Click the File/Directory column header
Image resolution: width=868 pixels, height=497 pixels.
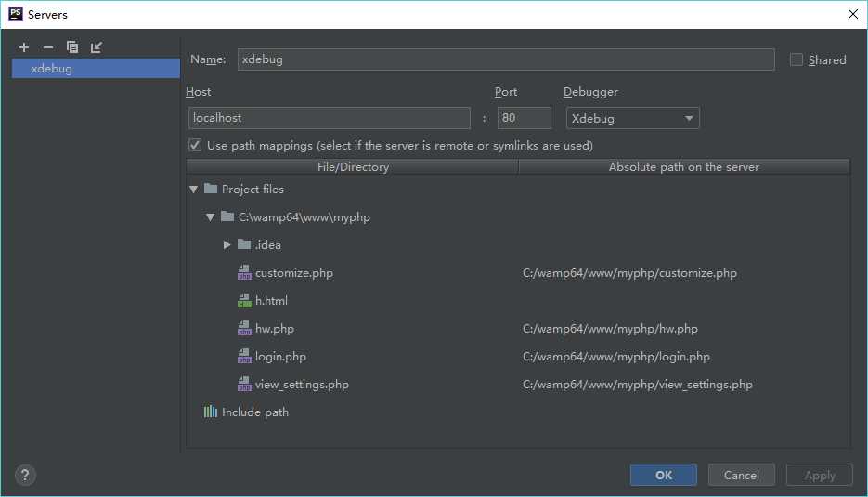pyautogui.click(x=353, y=167)
